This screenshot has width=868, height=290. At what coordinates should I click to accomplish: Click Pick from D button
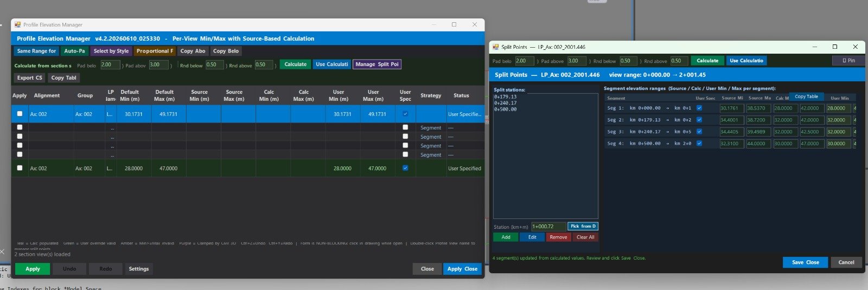[x=583, y=226]
